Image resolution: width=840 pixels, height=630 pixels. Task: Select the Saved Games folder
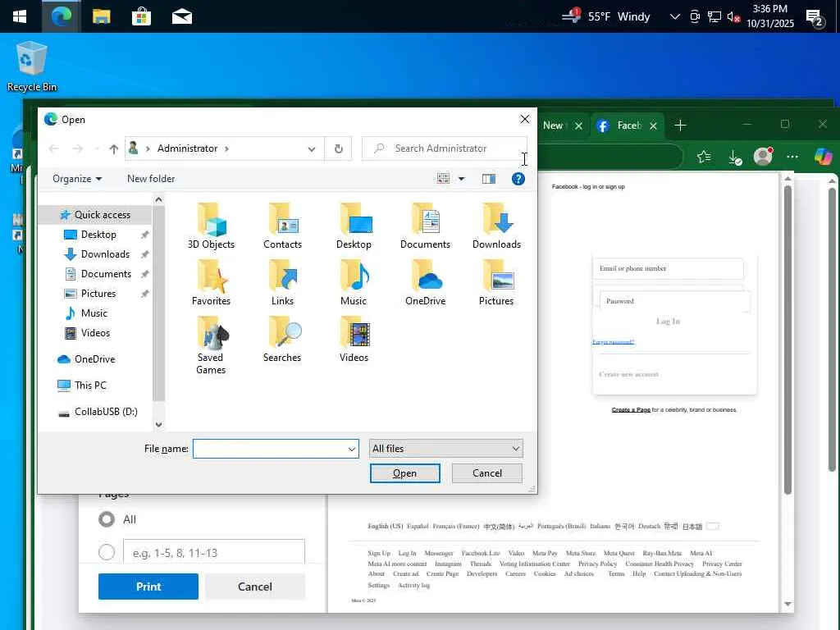[211, 345]
